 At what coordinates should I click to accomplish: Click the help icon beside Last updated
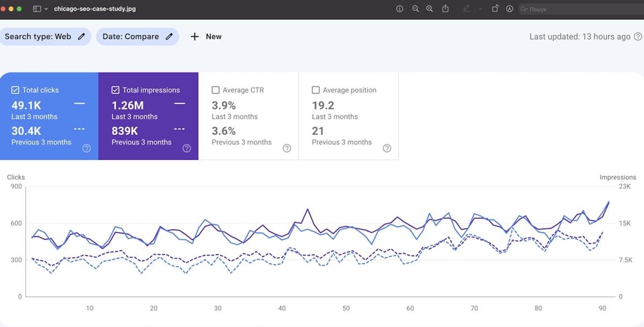(x=638, y=37)
